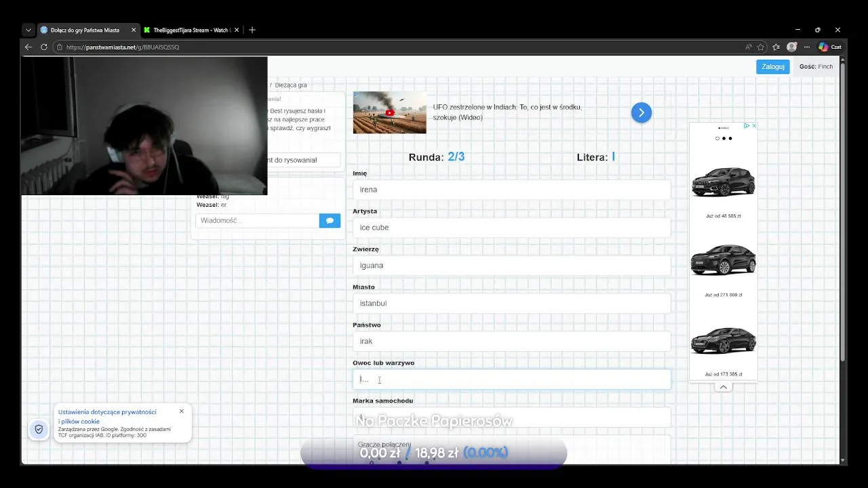This screenshot has width=868, height=488.
Task: Click the AdChoices icon on the car ad
Action: pos(747,125)
